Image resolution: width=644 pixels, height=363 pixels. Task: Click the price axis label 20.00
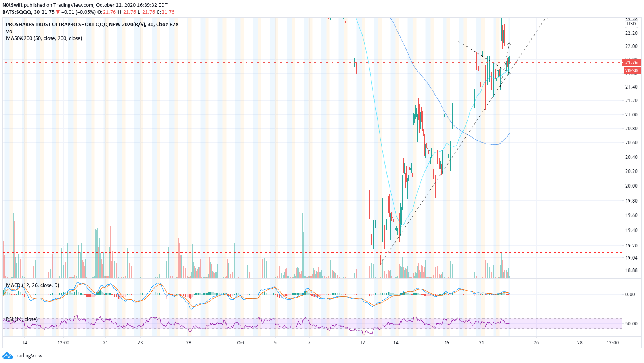[x=631, y=186]
